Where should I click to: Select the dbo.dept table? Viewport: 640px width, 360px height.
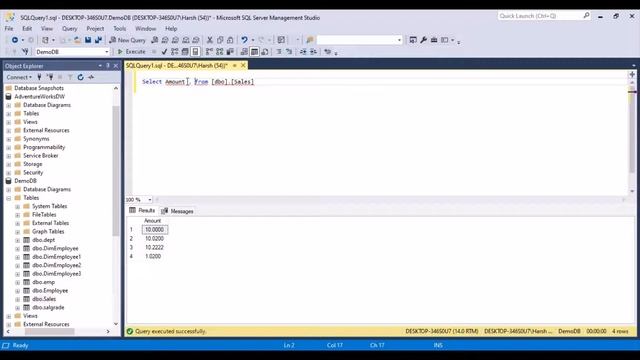[43, 240]
